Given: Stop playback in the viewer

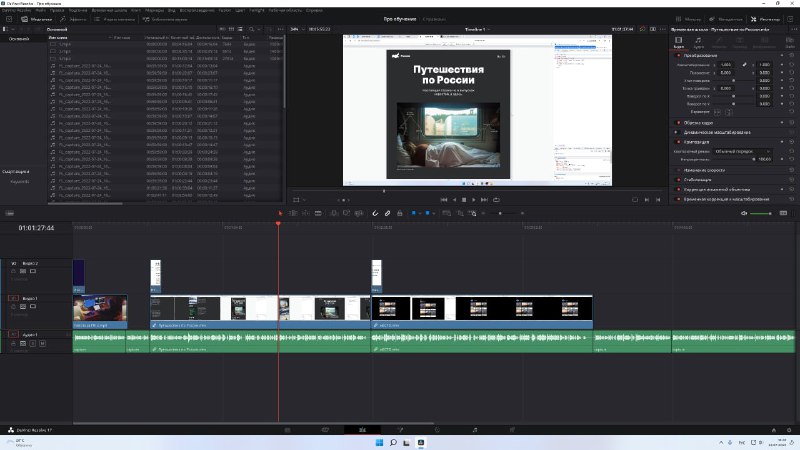Looking at the screenshot, I should pos(464,199).
